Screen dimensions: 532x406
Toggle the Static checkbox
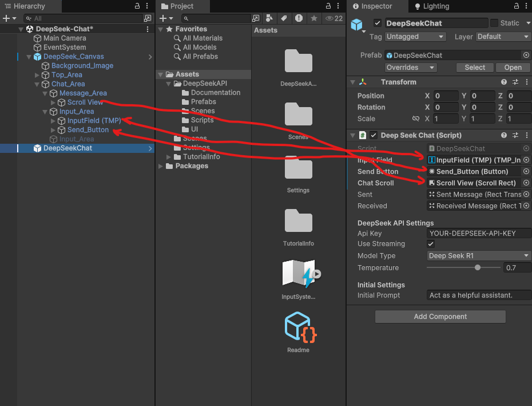[494, 23]
